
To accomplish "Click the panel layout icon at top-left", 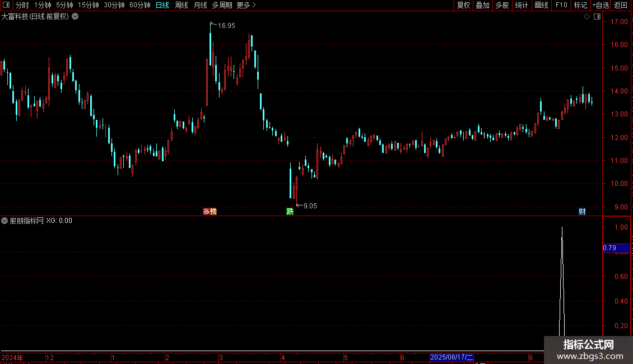I will click(x=7, y=5).
